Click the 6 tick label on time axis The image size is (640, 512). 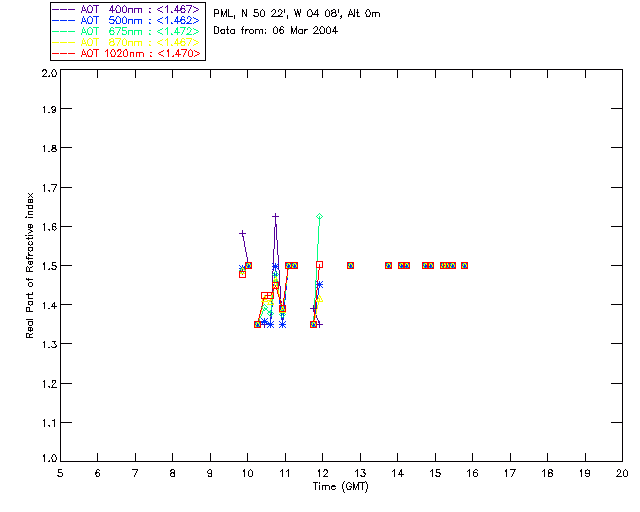point(98,473)
